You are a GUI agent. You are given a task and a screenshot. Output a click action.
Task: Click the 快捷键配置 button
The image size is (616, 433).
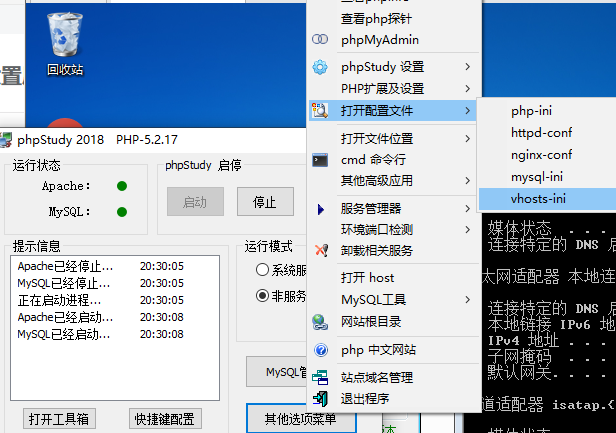click(165, 419)
